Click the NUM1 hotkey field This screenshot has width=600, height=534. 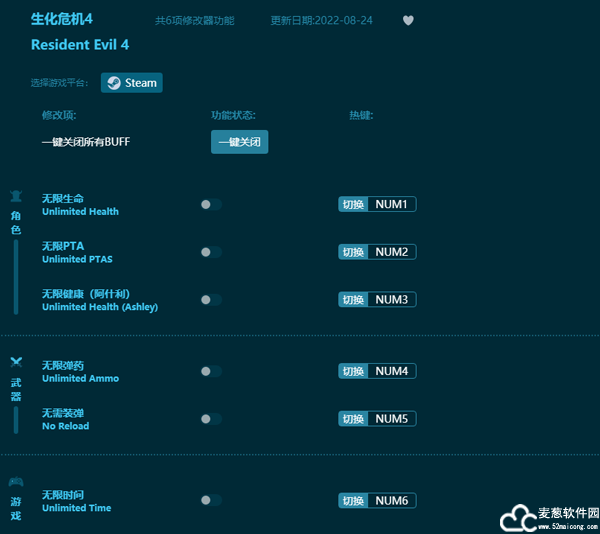click(392, 204)
